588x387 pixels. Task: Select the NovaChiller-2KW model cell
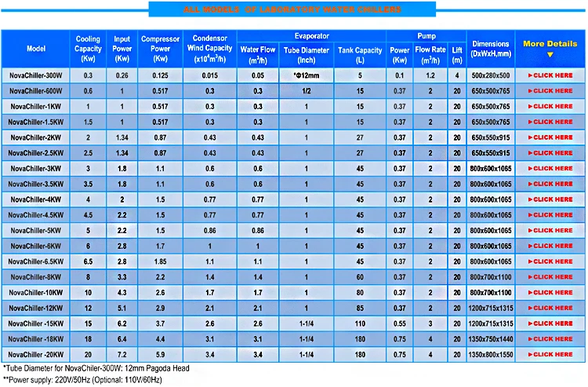(x=36, y=137)
